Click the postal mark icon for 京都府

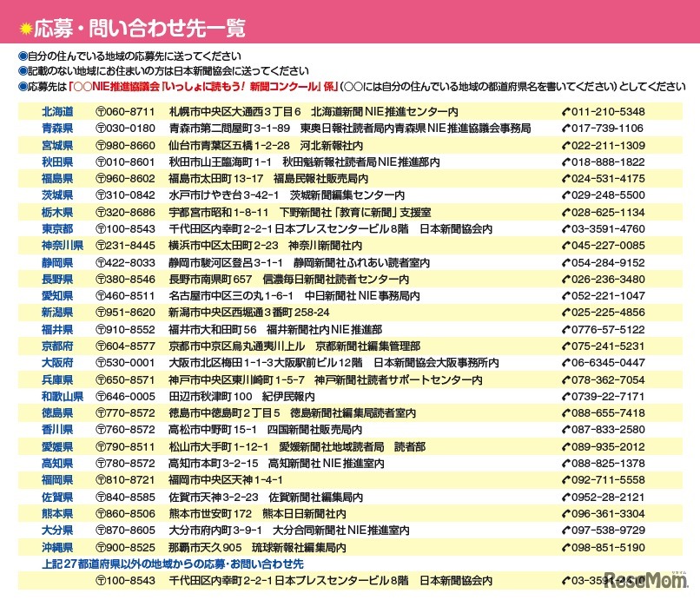[x=101, y=345]
